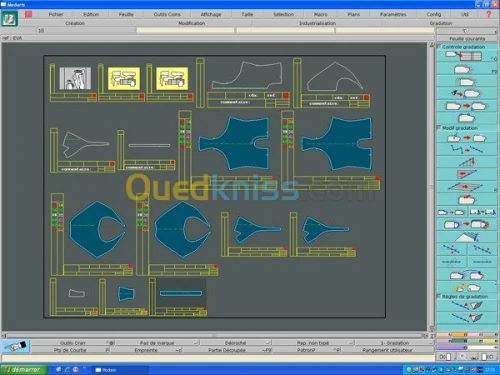Toggle Partie Découpée option
This screenshot has height=375, width=500.
228,350
